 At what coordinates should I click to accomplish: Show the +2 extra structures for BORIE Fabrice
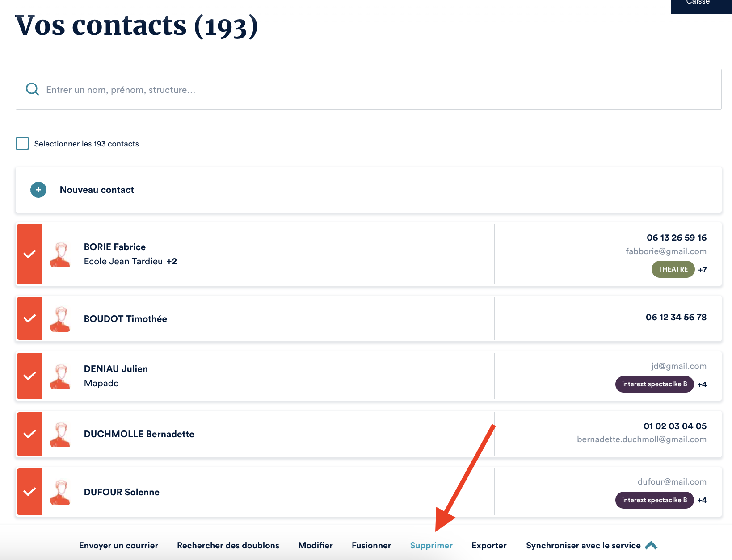tap(172, 261)
